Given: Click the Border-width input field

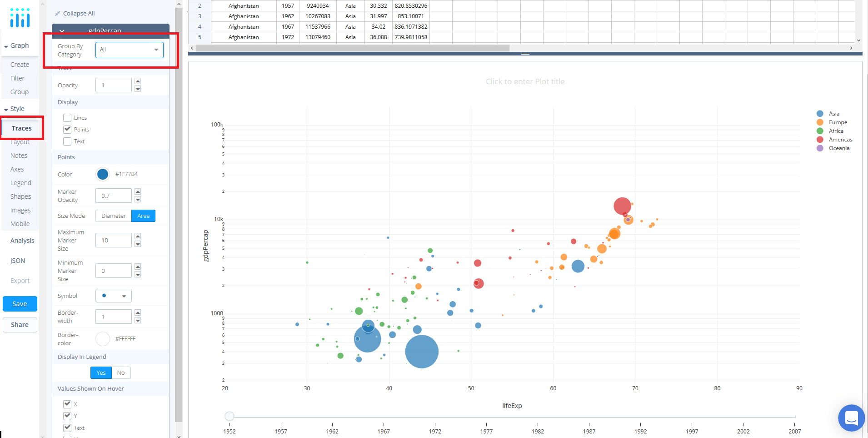Looking at the screenshot, I should tap(114, 316).
